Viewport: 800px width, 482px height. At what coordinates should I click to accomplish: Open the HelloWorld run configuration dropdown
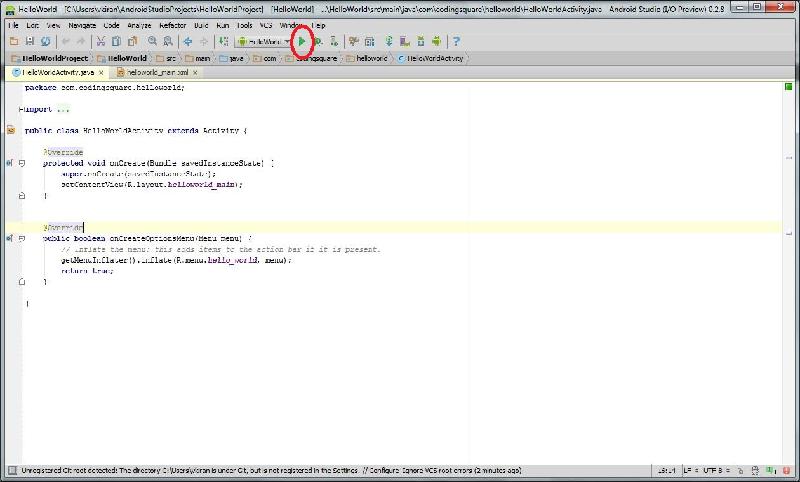tap(264, 41)
